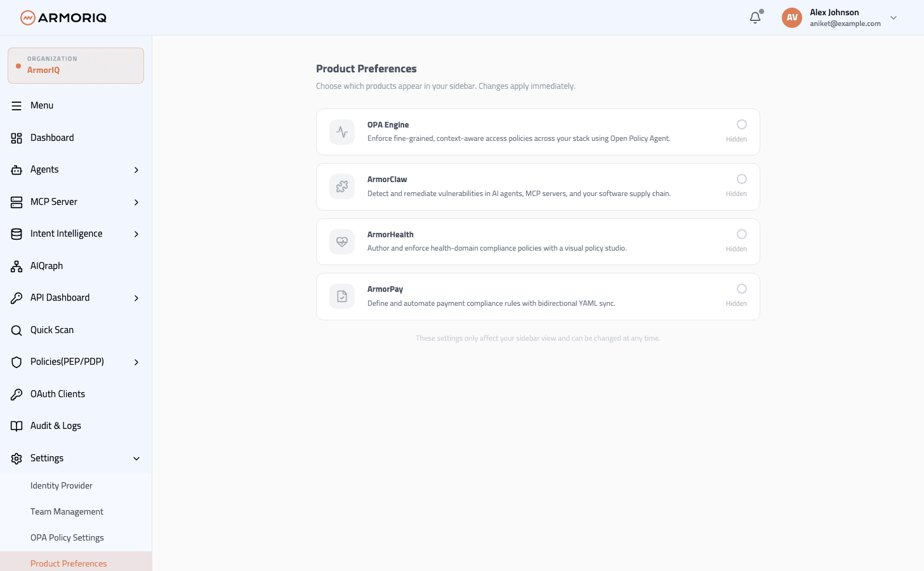The width and height of the screenshot is (924, 571).
Task: Click the API Dashboard key icon
Action: click(16, 298)
